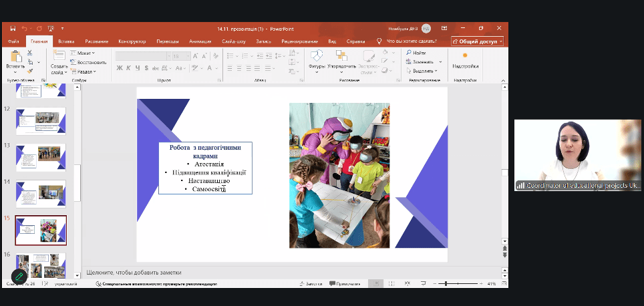
Task: Click the Paste (Вставить) clipboard icon
Action: point(15,57)
